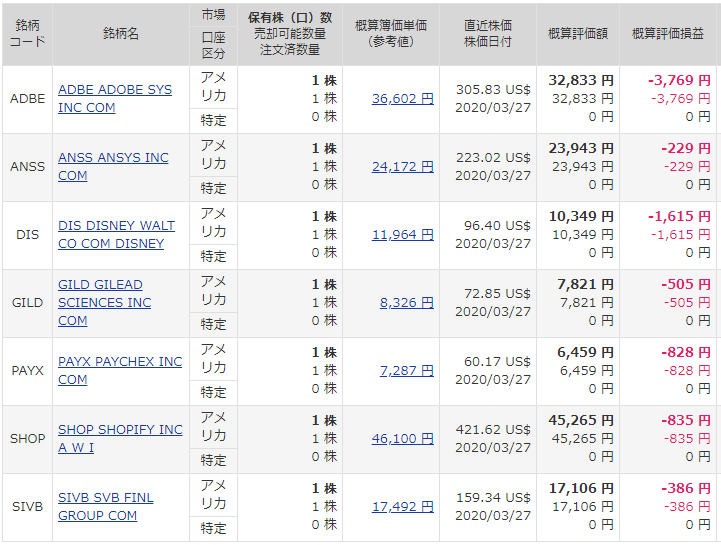Click the 11,964 円 book value link
721x545 pixels.
click(403, 235)
